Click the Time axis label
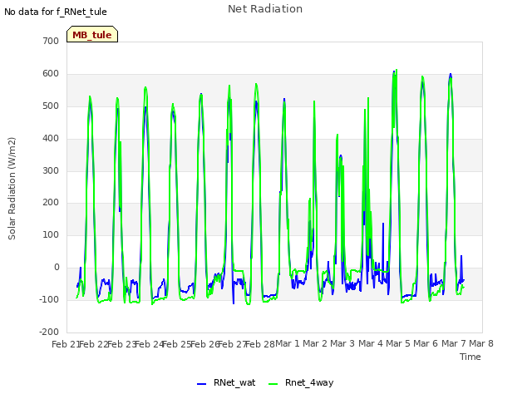 pos(470,357)
